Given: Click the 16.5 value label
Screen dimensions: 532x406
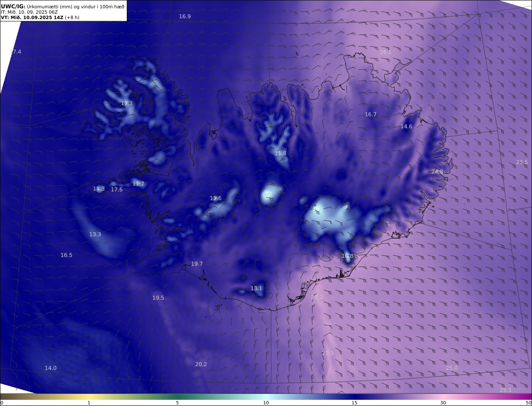Looking at the screenshot, I should click(66, 255).
